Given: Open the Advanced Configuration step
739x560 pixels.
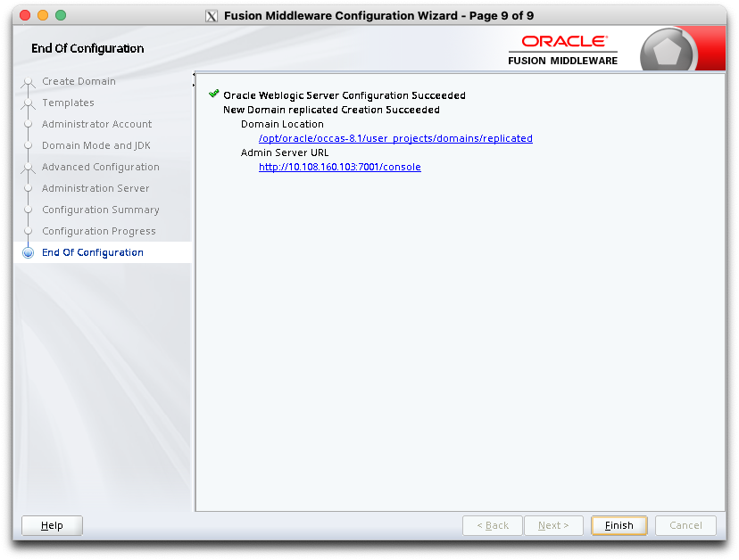Looking at the screenshot, I should [100, 168].
